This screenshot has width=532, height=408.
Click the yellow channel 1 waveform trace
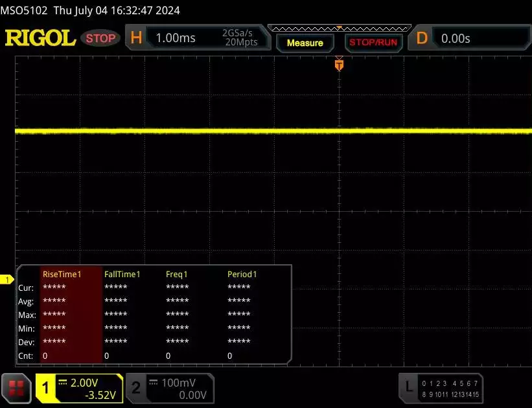click(x=273, y=131)
